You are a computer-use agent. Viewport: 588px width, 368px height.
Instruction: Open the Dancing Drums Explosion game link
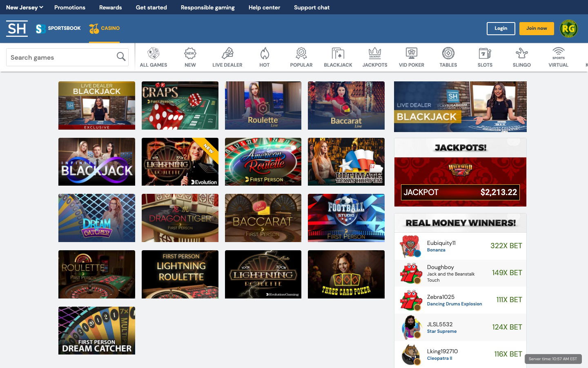pyautogui.click(x=454, y=304)
